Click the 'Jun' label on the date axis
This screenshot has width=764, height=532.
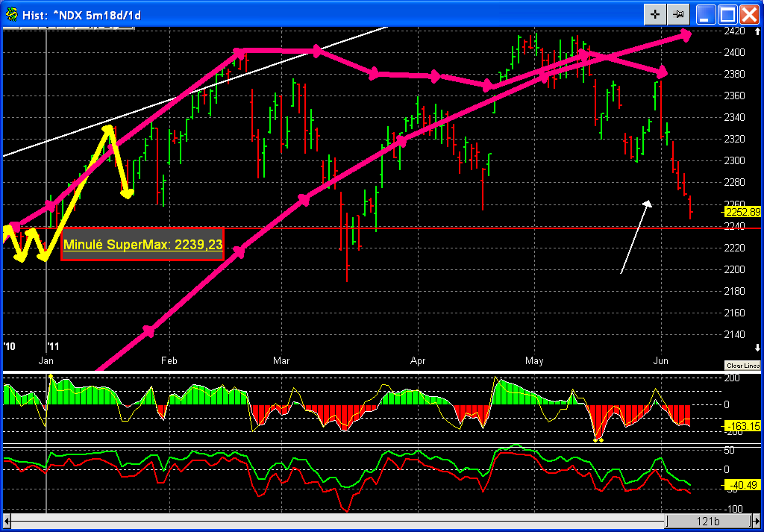(661, 361)
